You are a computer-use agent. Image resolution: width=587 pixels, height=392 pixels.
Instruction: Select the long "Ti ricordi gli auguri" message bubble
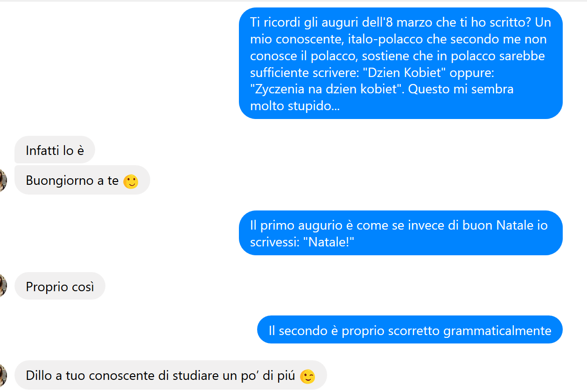tap(400, 63)
